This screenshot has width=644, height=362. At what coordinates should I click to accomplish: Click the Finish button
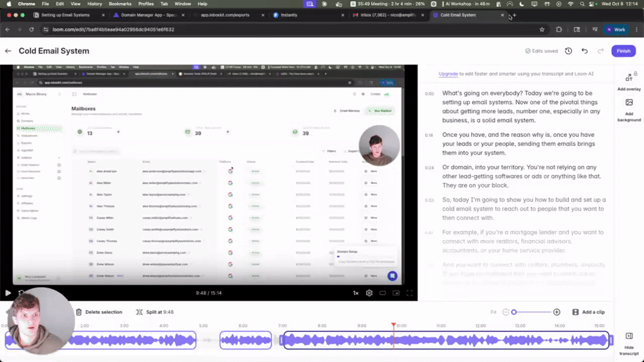[623, 51]
